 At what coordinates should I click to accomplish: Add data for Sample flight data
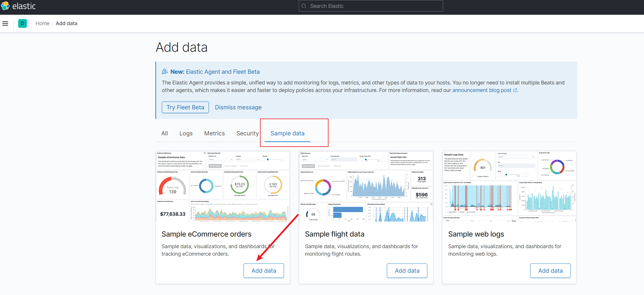tap(407, 271)
